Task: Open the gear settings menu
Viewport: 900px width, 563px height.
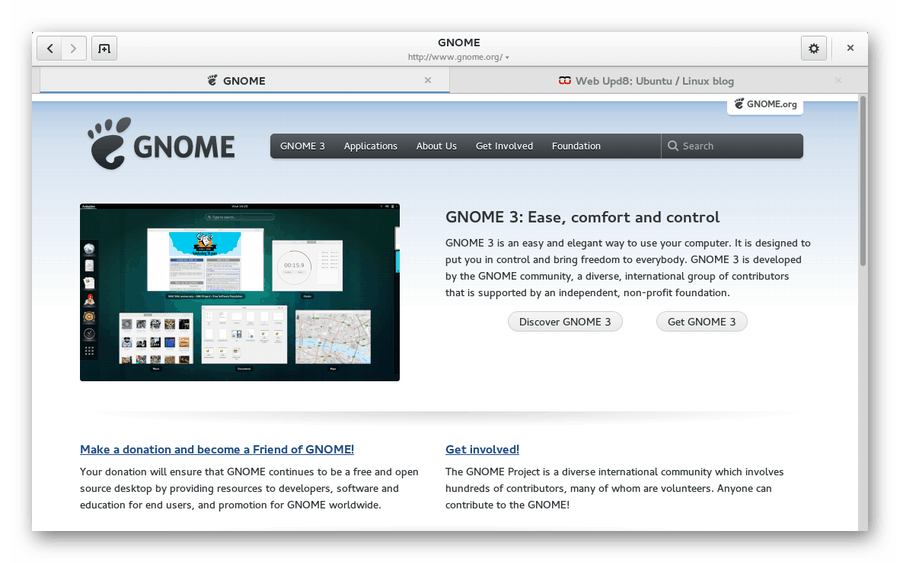Action: [814, 48]
